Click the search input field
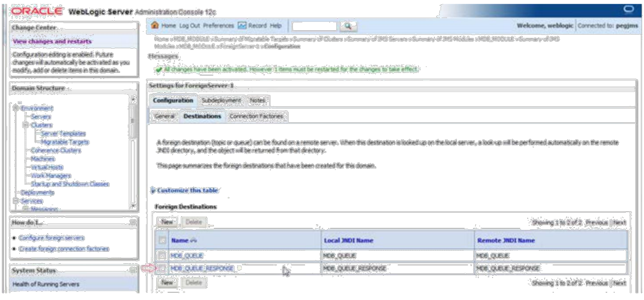The image size is (644, 300). 314,26
